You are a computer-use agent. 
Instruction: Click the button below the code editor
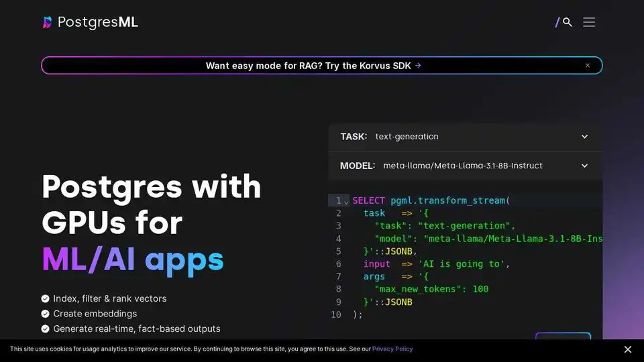(x=563, y=336)
